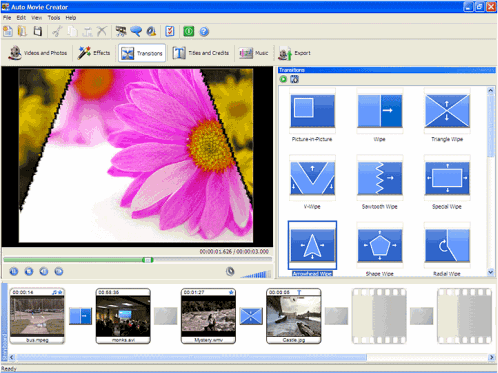The width and height of the screenshot is (498, 373).
Task: Click the Paste toolbar icon
Action: (87, 32)
